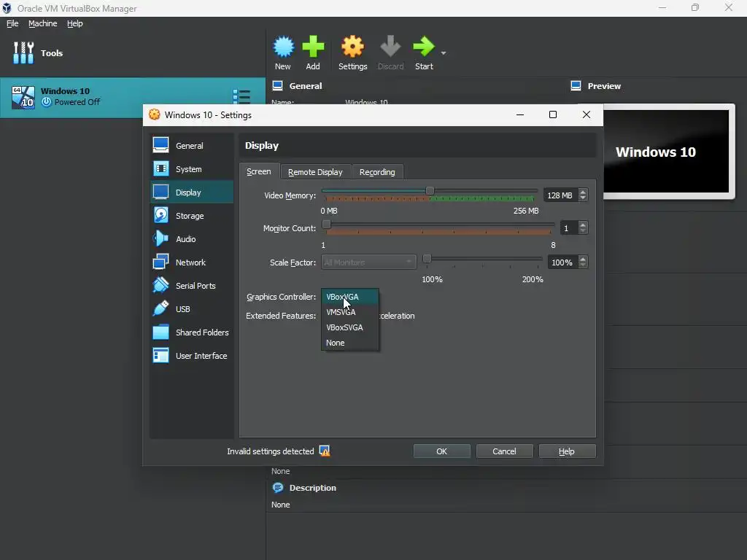Switch to the Screen tab
747x560 pixels.
pyautogui.click(x=259, y=171)
